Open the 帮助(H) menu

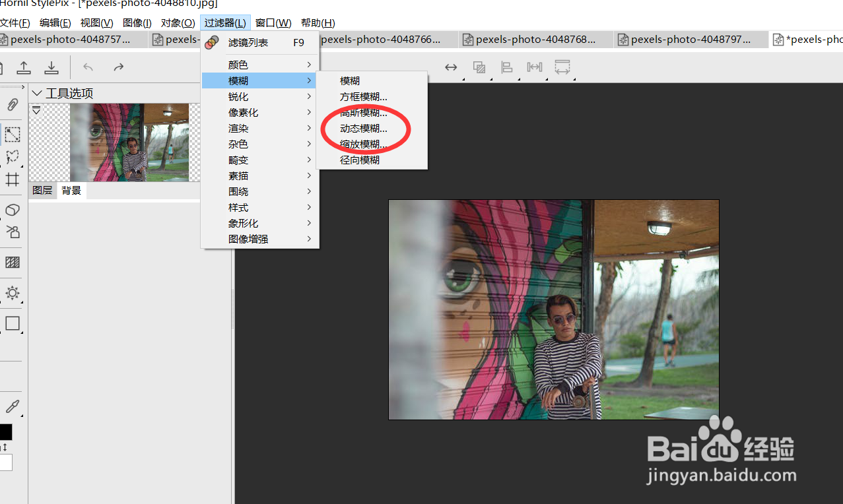click(318, 22)
